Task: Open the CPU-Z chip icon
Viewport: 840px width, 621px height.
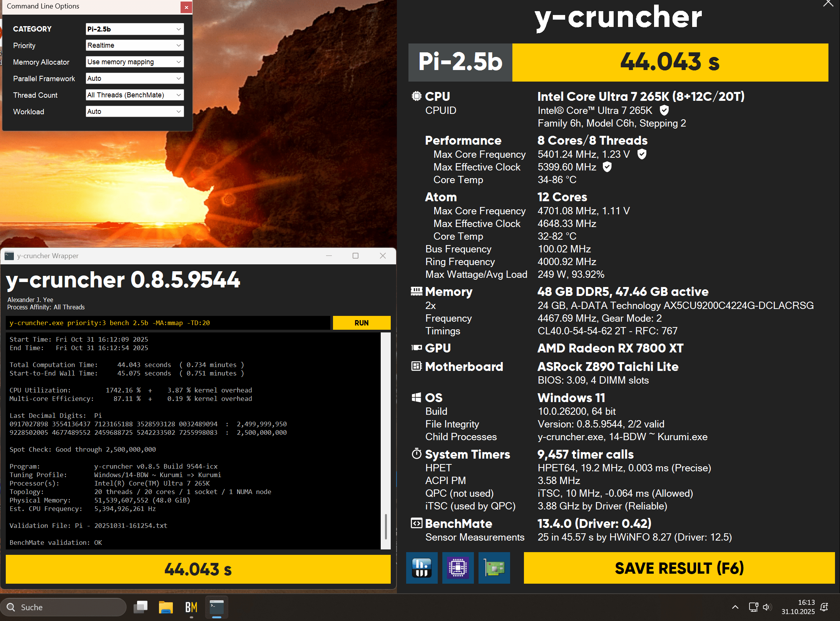Action: coord(458,568)
